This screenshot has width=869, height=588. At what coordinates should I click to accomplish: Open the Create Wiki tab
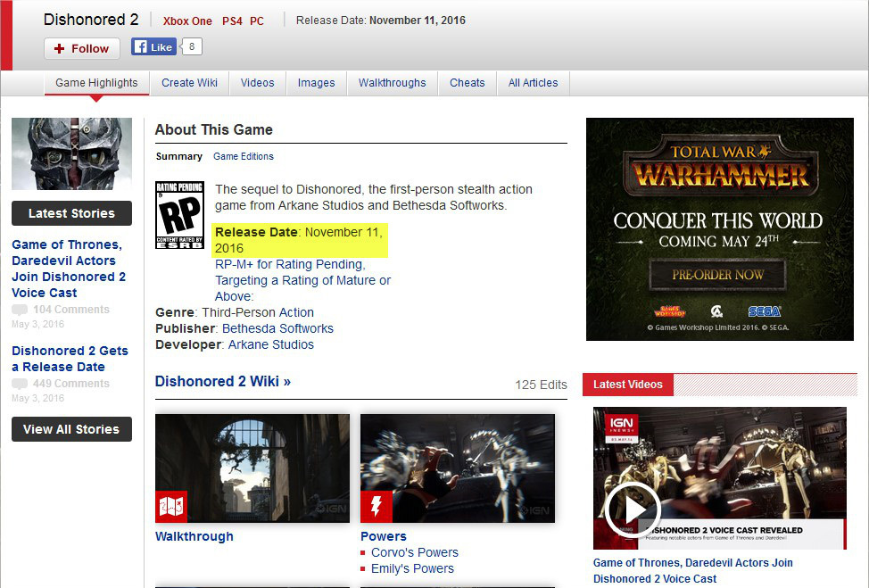coord(189,83)
